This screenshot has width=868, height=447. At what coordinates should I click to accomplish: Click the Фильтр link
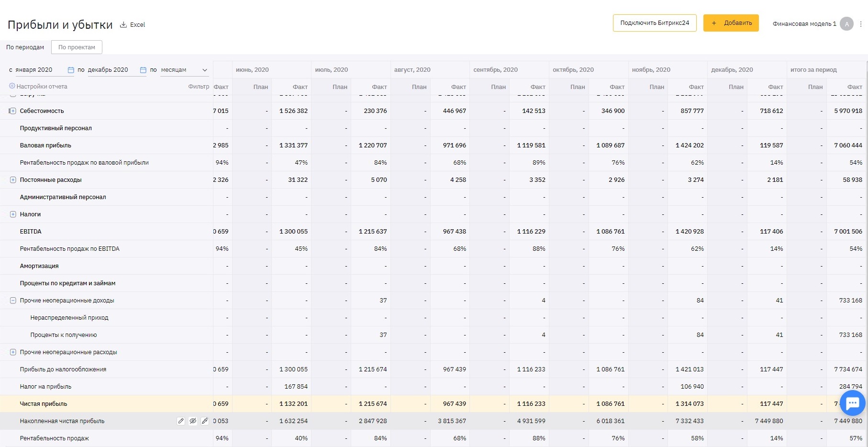pos(199,87)
